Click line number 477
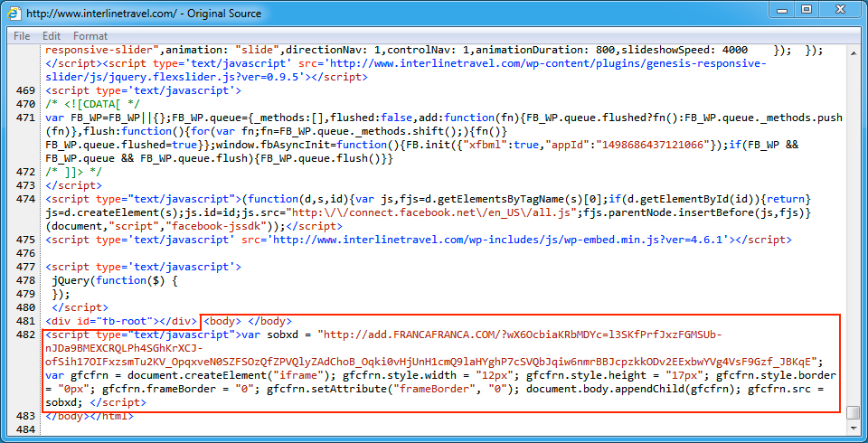The height and width of the screenshot is (443, 868). click(x=25, y=267)
